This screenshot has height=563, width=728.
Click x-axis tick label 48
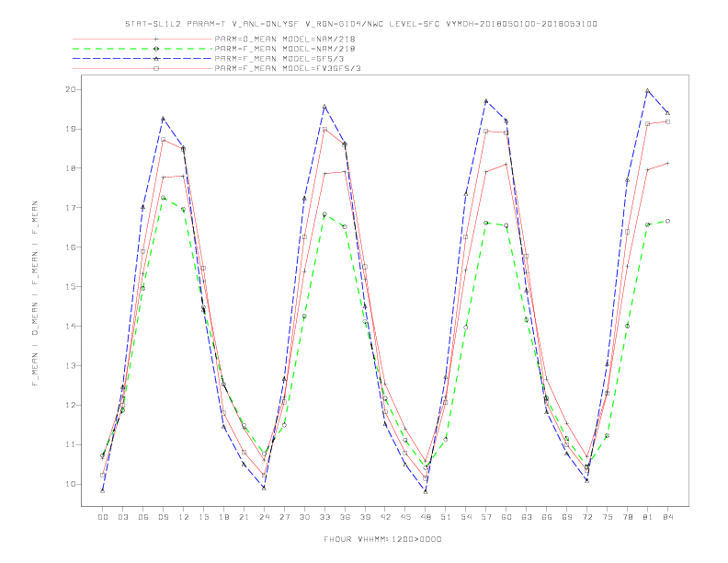426,517
